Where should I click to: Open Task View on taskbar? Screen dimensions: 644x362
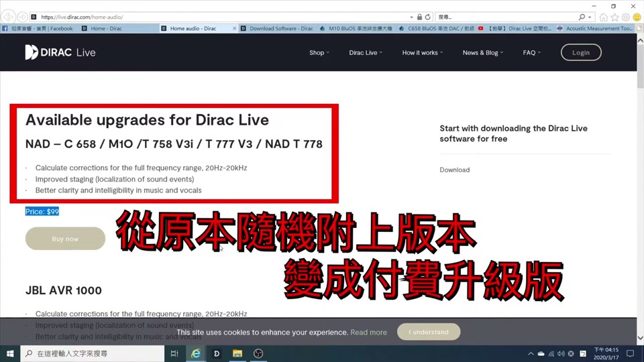pos(174,353)
